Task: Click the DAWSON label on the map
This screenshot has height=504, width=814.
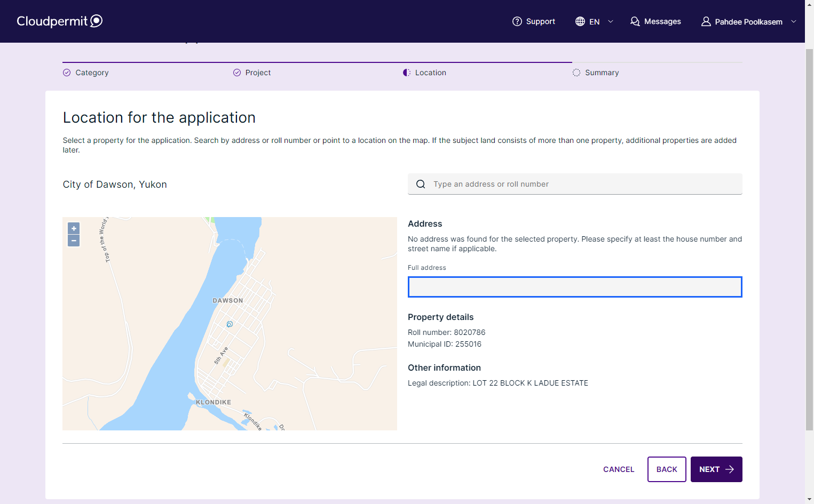Action: [228, 301]
